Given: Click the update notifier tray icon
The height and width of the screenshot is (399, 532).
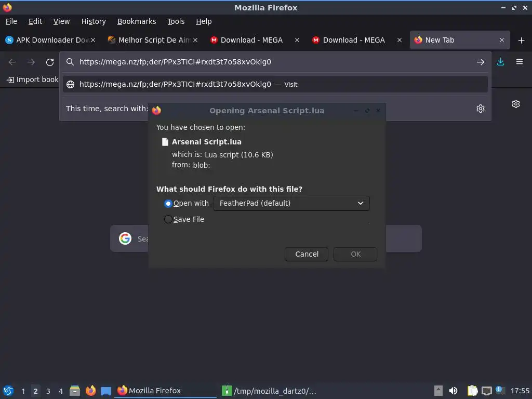Looking at the screenshot, I should [x=499, y=390].
